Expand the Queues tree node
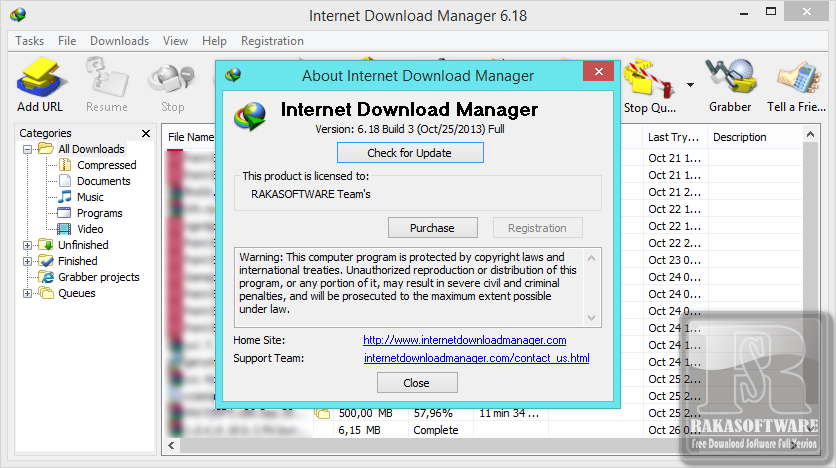The width and height of the screenshot is (836, 468). tap(27, 293)
